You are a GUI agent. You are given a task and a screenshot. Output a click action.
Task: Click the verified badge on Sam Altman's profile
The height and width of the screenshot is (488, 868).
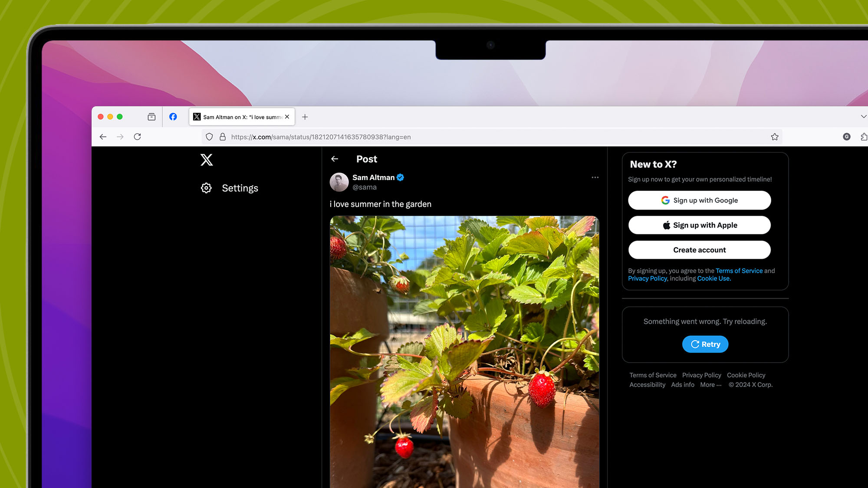coord(400,177)
